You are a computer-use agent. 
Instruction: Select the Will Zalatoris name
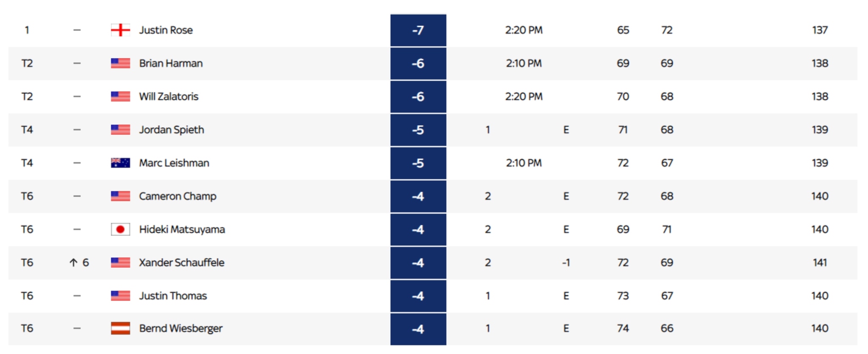tap(169, 97)
